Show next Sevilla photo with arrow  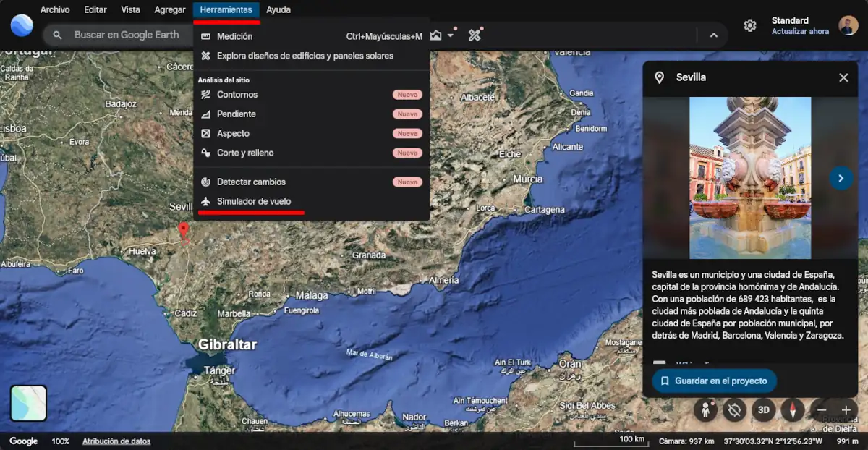click(841, 177)
